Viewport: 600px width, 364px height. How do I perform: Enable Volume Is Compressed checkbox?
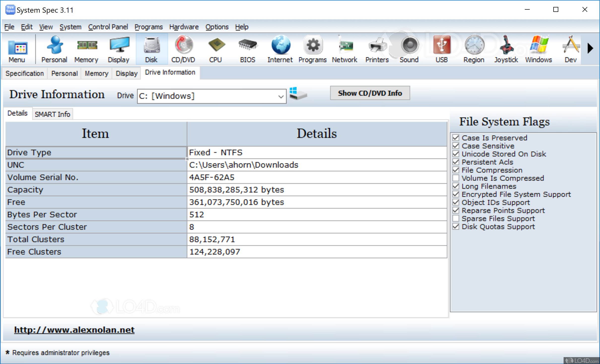coord(456,178)
